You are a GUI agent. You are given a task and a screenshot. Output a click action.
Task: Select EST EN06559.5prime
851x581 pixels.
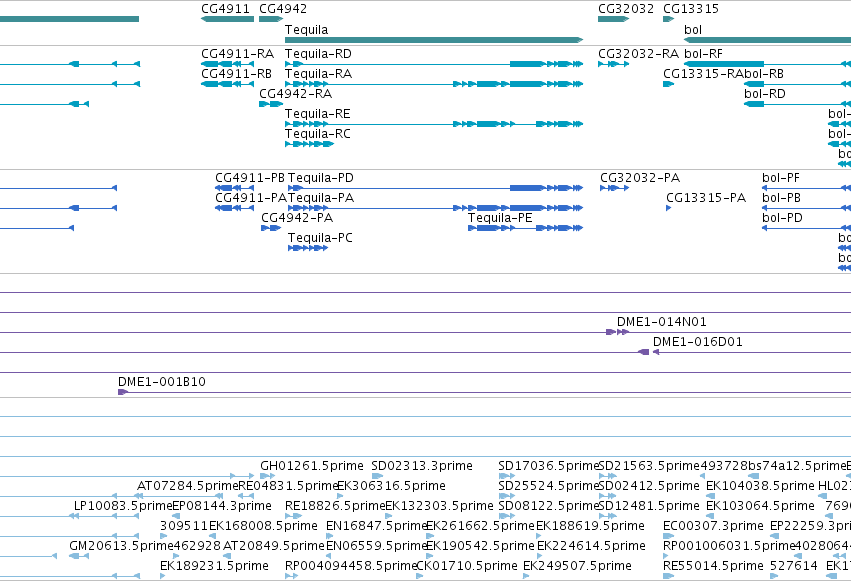[x=329, y=556]
